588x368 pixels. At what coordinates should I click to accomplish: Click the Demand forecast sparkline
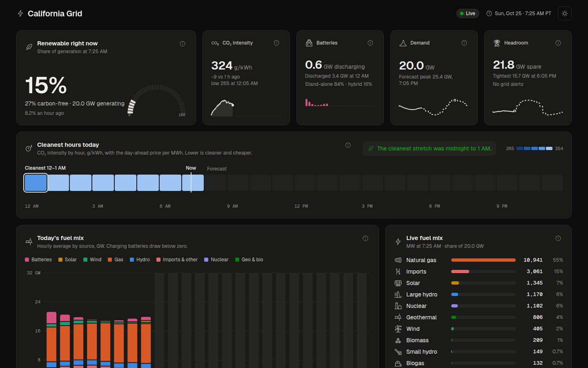pyautogui.click(x=433, y=107)
